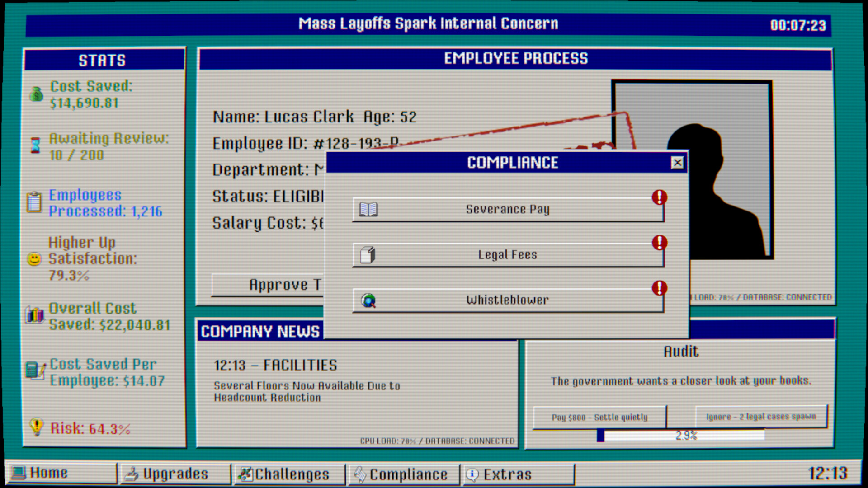868x488 pixels.
Task: Pay $800 to settle the audit quietly
Action: [599, 417]
